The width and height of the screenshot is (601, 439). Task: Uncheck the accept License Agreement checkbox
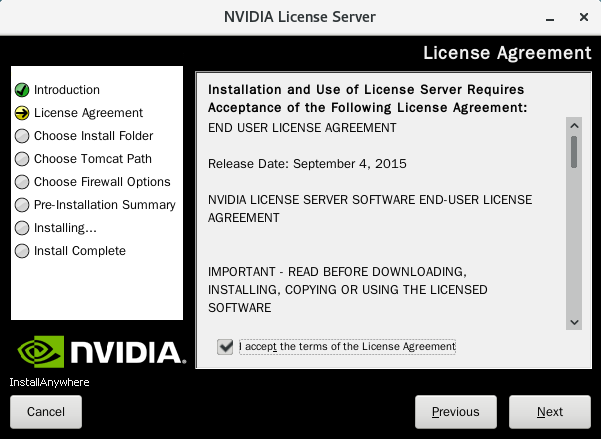pyautogui.click(x=225, y=347)
